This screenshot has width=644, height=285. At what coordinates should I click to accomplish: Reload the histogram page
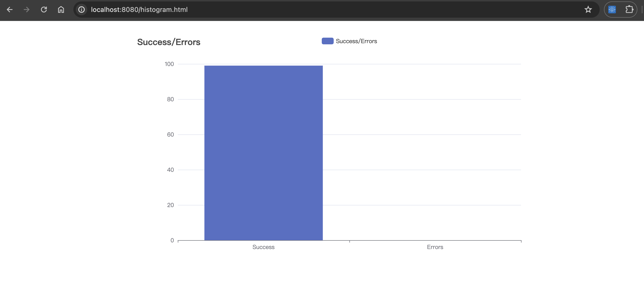coord(44,10)
